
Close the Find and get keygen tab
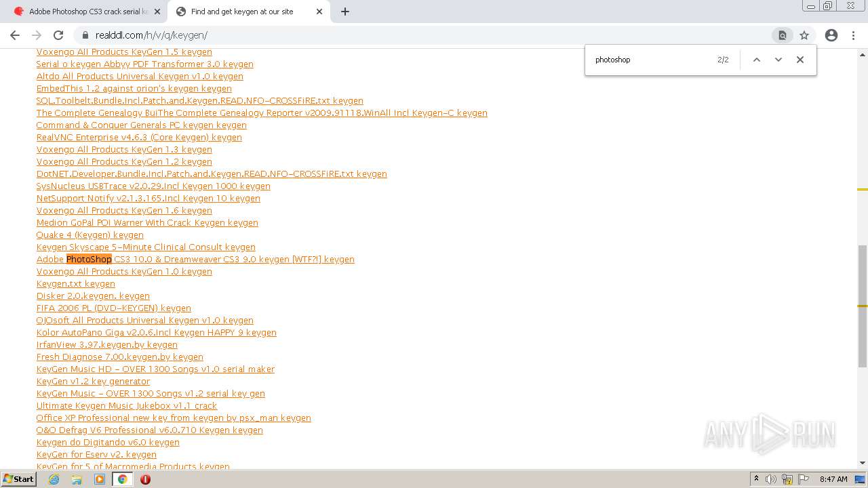tap(319, 12)
